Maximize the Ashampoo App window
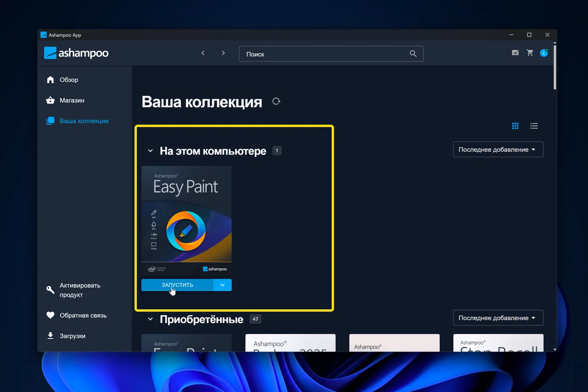Image resolution: width=588 pixels, height=392 pixels. coord(529,35)
